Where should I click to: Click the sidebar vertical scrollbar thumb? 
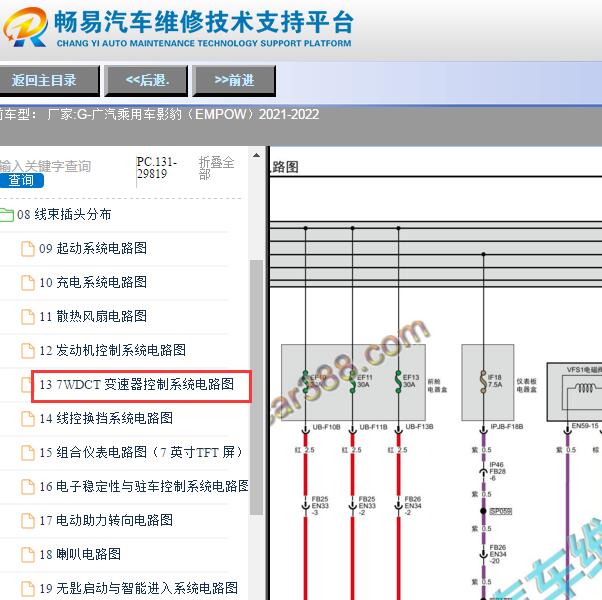(x=256, y=387)
